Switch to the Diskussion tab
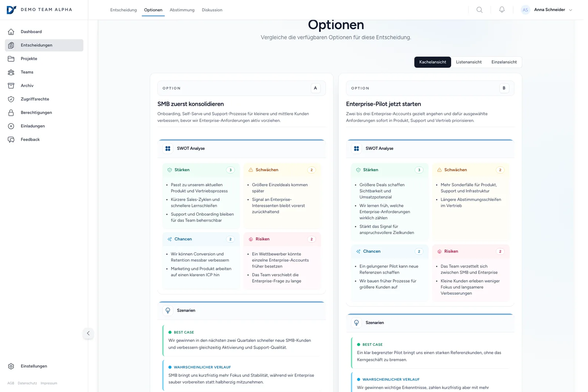588x392 pixels. pyautogui.click(x=212, y=10)
